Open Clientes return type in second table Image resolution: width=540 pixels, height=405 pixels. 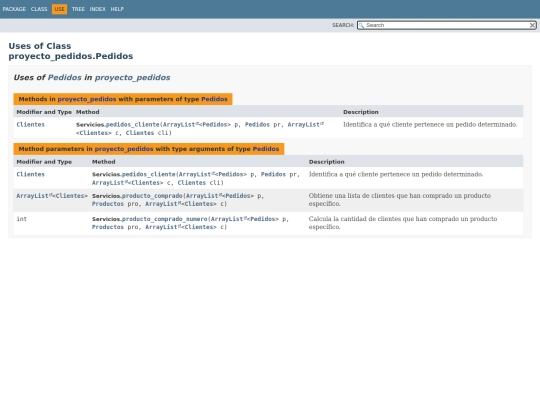tap(31, 174)
